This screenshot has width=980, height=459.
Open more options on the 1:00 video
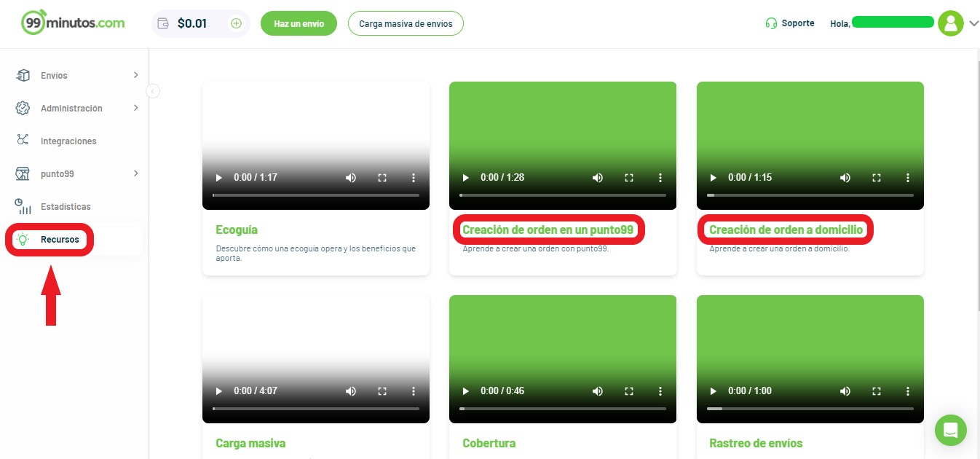tap(908, 391)
